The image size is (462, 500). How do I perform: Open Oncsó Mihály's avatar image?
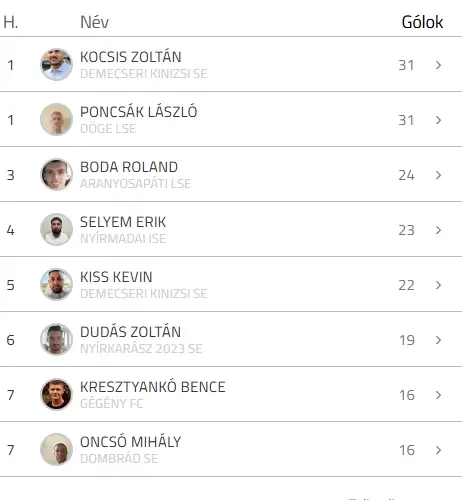(x=56, y=449)
